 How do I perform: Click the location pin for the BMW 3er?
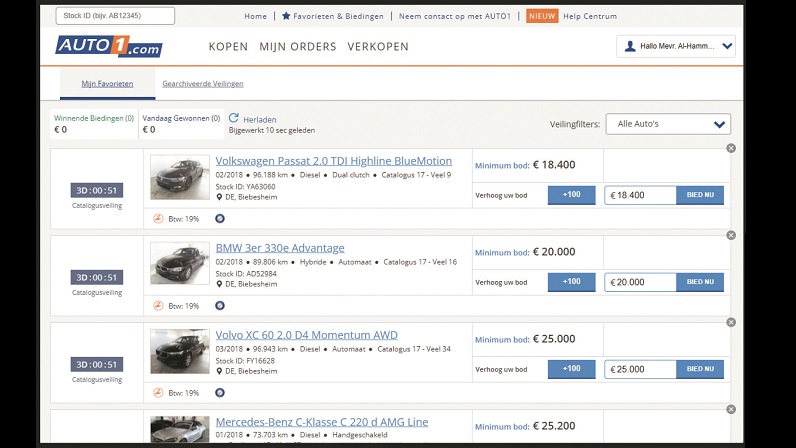click(x=219, y=284)
